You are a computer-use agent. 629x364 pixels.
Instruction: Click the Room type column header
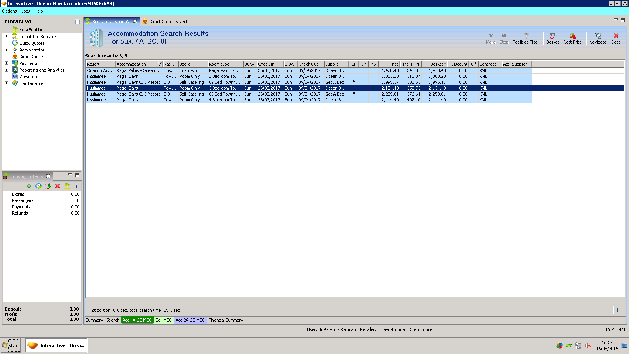(225, 64)
